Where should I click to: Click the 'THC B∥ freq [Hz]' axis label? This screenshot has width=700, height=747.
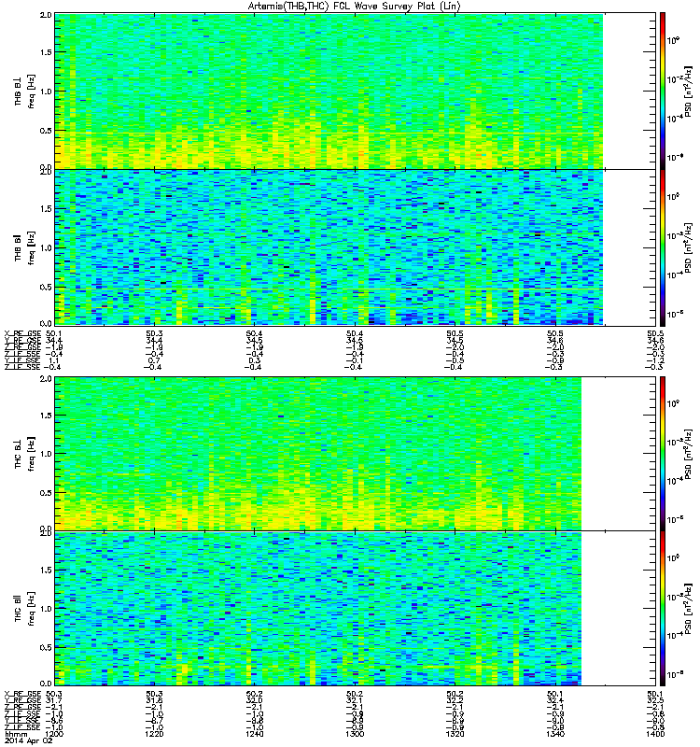[x=24, y=609]
